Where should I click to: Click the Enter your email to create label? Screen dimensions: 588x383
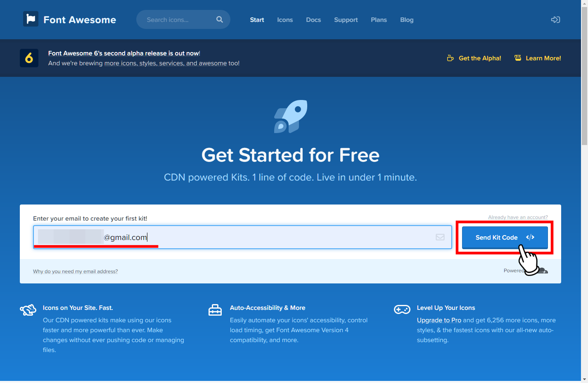point(90,219)
